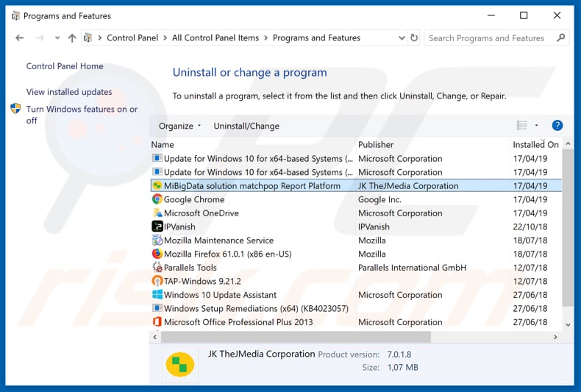
Task: Click the vertical scrollbar thumb
Action: [x=568, y=227]
